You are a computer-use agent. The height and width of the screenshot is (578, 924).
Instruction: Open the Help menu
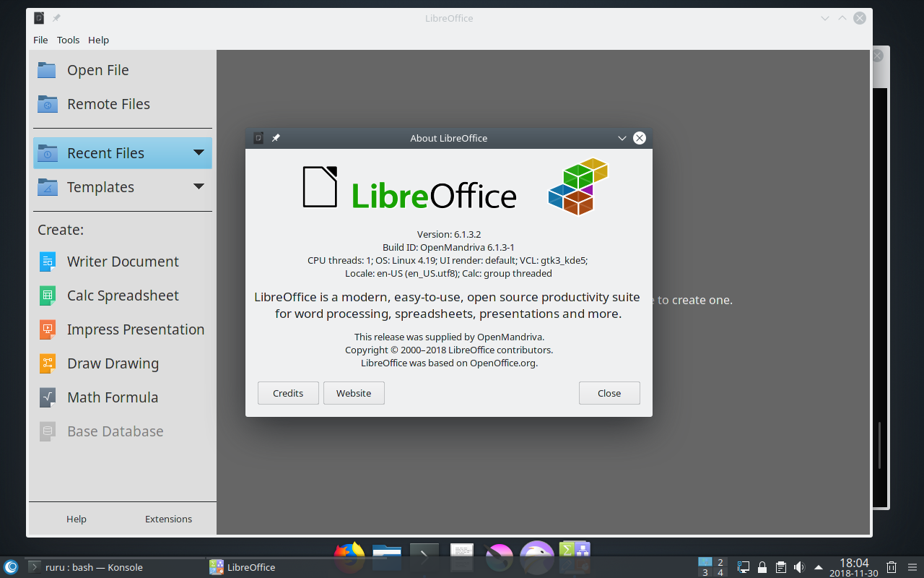[99, 40]
